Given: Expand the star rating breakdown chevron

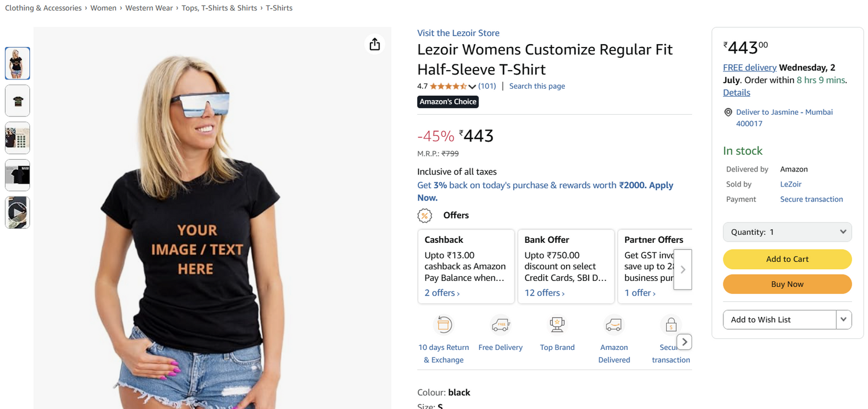Looking at the screenshot, I should tap(472, 86).
